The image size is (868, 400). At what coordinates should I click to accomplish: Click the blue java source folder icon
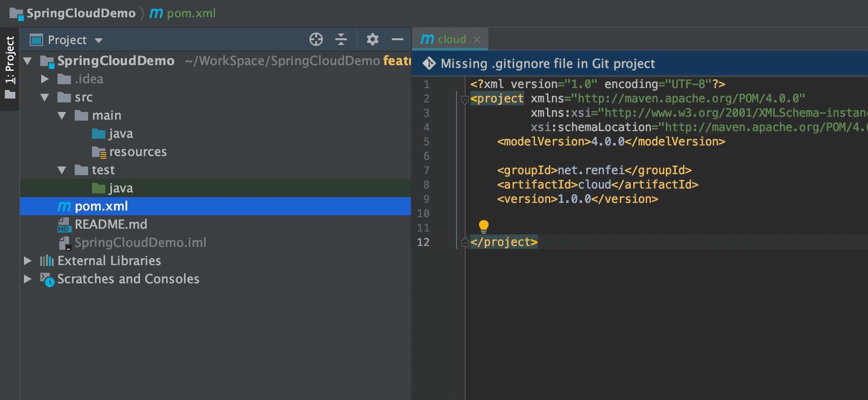point(99,133)
